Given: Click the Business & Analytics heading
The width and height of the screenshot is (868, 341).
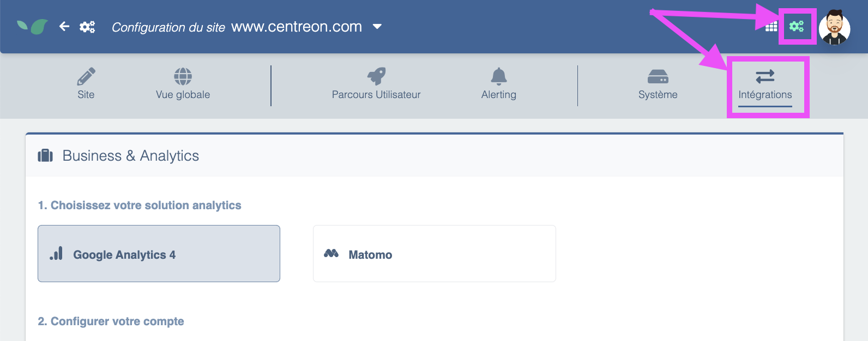Looking at the screenshot, I should point(131,156).
